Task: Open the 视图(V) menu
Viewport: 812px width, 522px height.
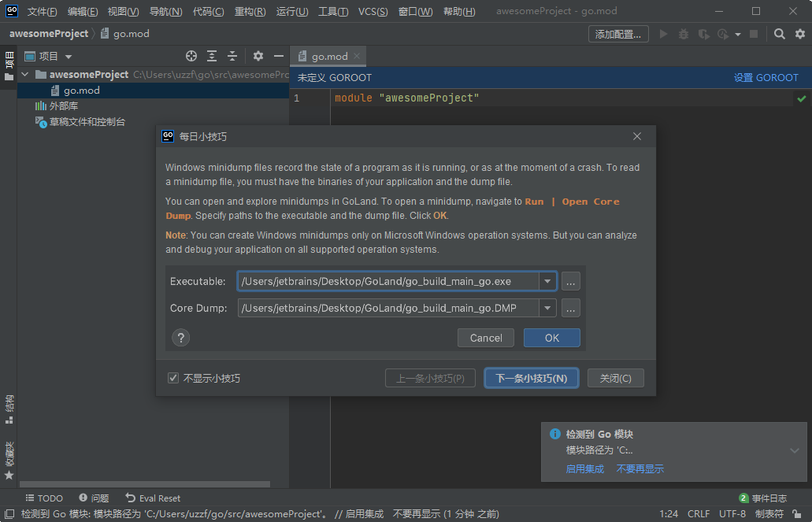Action: pyautogui.click(x=123, y=11)
